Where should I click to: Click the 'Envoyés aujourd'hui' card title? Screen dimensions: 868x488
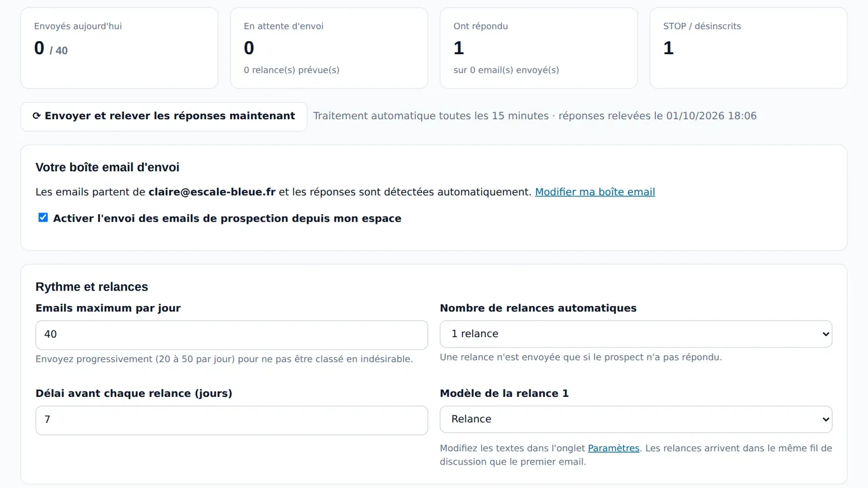coord(78,26)
